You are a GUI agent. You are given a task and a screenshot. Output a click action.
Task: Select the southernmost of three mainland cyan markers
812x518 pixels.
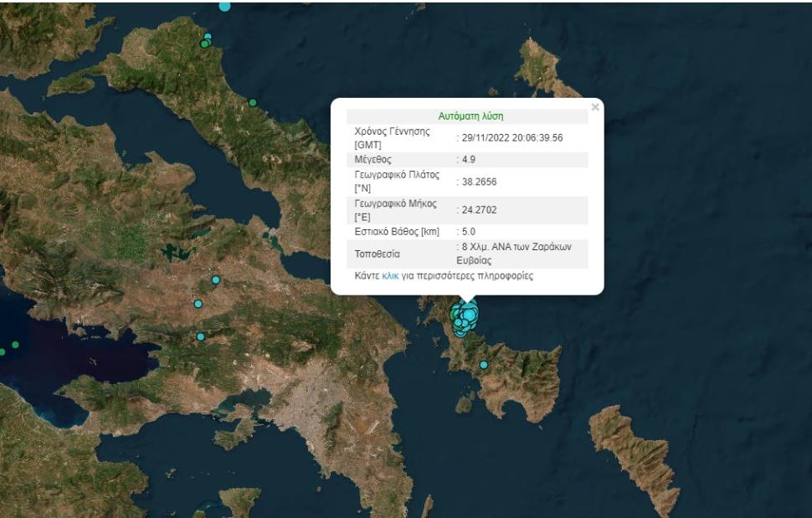tap(201, 336)
